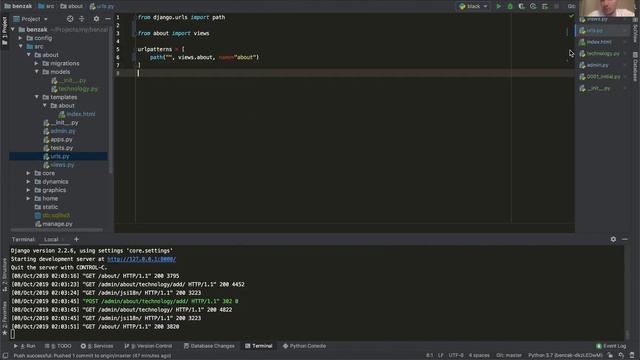Select tests.py in the project tree
This screenshot has width=640, height=360.
[x=58, y=148]
